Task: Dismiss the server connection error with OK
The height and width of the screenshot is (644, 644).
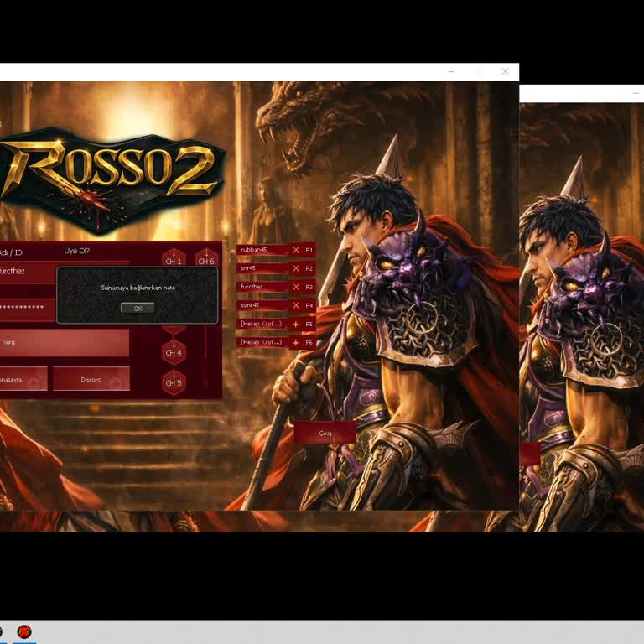Action: [x=138, y=308]
